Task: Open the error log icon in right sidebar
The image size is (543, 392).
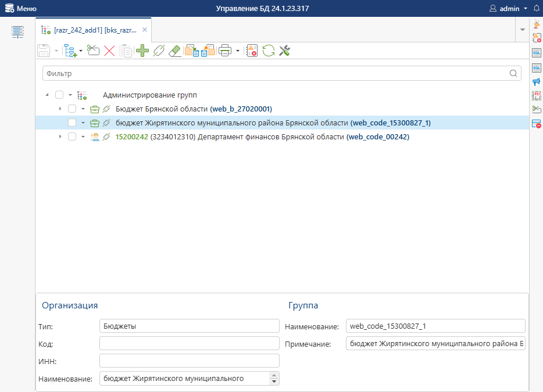Action: 537,37
